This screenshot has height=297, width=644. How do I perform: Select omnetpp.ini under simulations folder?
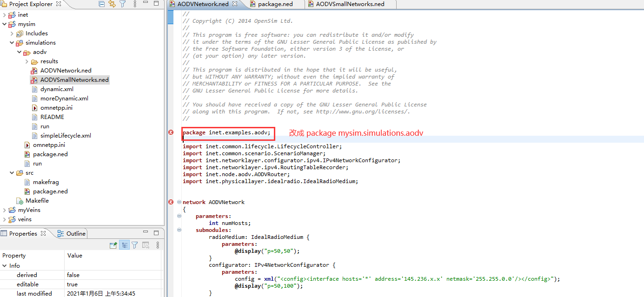pos(49,145)
